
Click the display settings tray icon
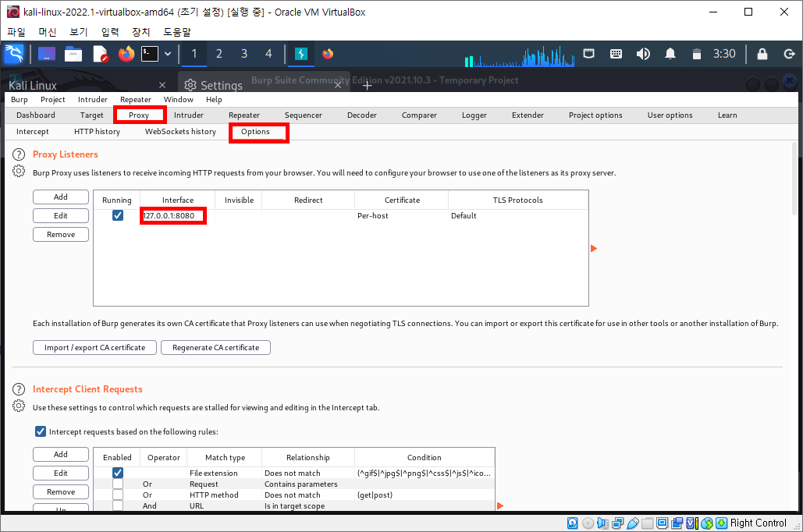coord(589,53)
